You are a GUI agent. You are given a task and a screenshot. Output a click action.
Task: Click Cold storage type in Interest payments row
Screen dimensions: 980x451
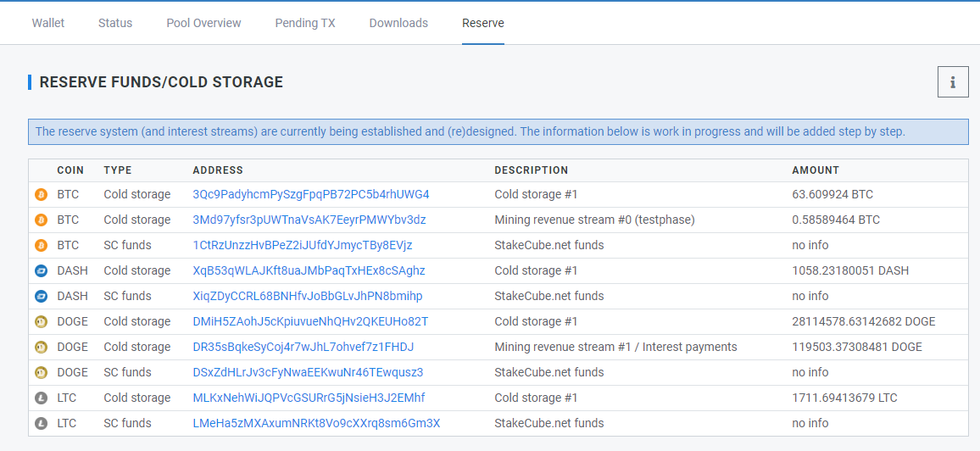click(136, 347)
